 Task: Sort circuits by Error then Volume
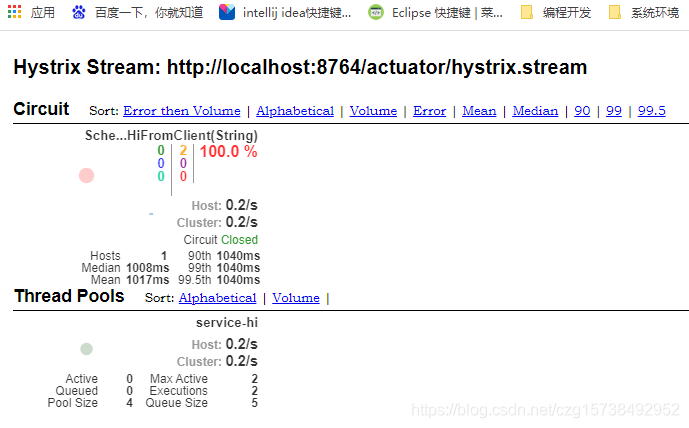[182, 111]
